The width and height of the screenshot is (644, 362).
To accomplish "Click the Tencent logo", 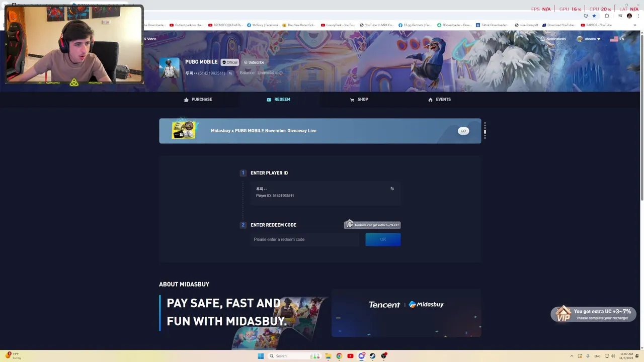I will (384, 305).
